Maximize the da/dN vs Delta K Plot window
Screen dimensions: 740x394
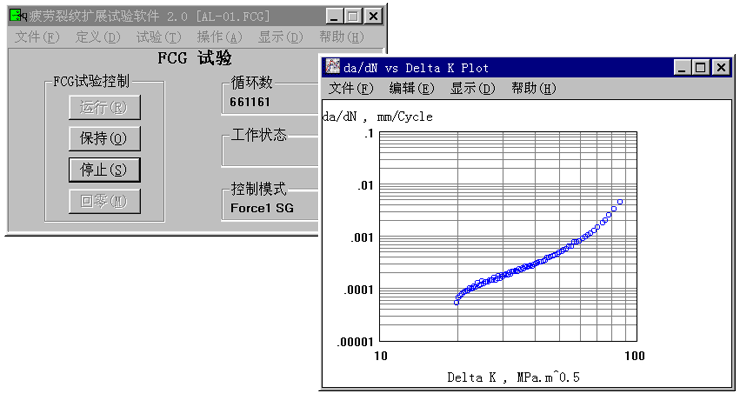click(x=701, y=68)
